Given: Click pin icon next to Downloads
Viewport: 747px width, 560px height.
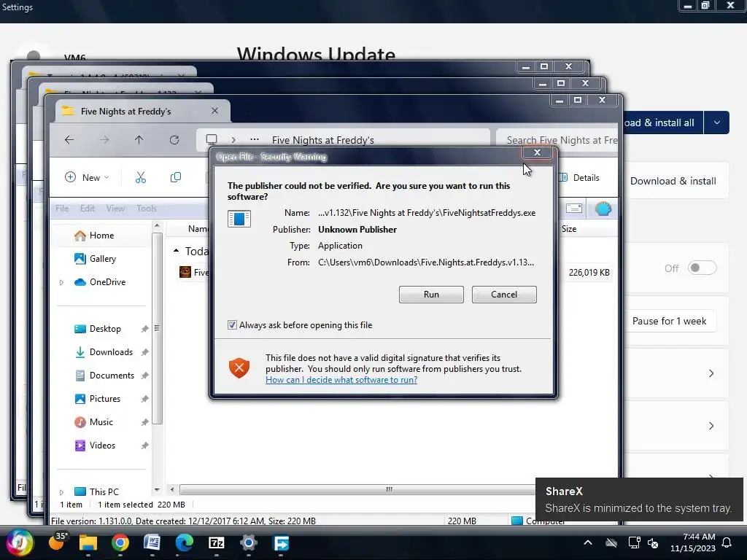Looking at the screenshot, I should click(x=145, y=352).
